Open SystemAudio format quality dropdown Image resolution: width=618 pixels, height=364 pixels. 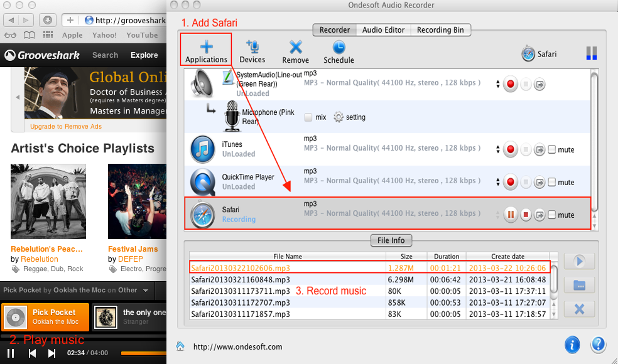(498, 84)
